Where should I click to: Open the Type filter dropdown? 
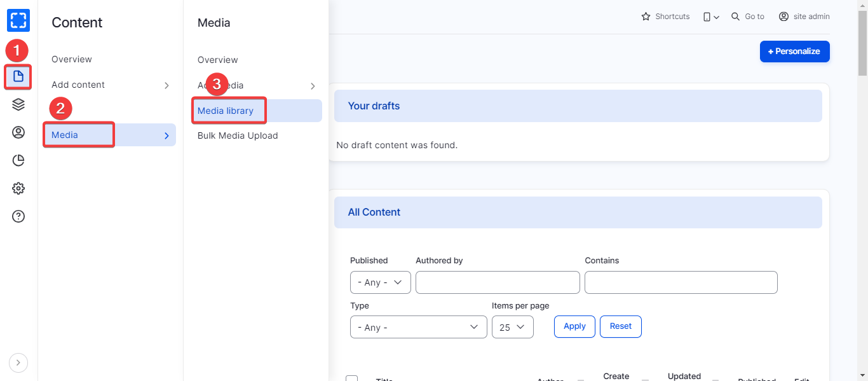419,327
